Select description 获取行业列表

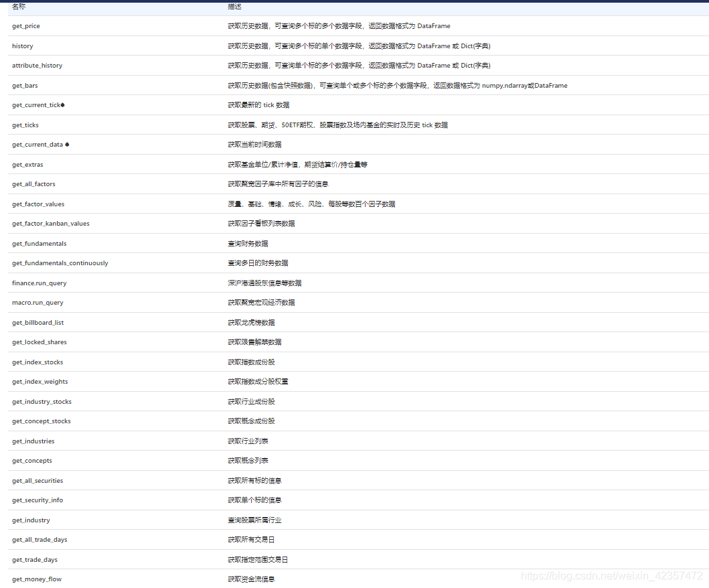click(248, 441)
